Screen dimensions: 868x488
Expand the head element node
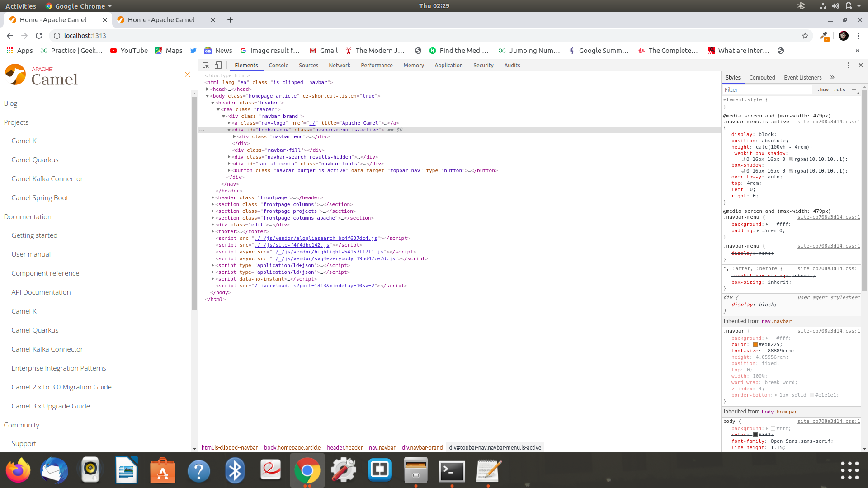pos(207,89)
